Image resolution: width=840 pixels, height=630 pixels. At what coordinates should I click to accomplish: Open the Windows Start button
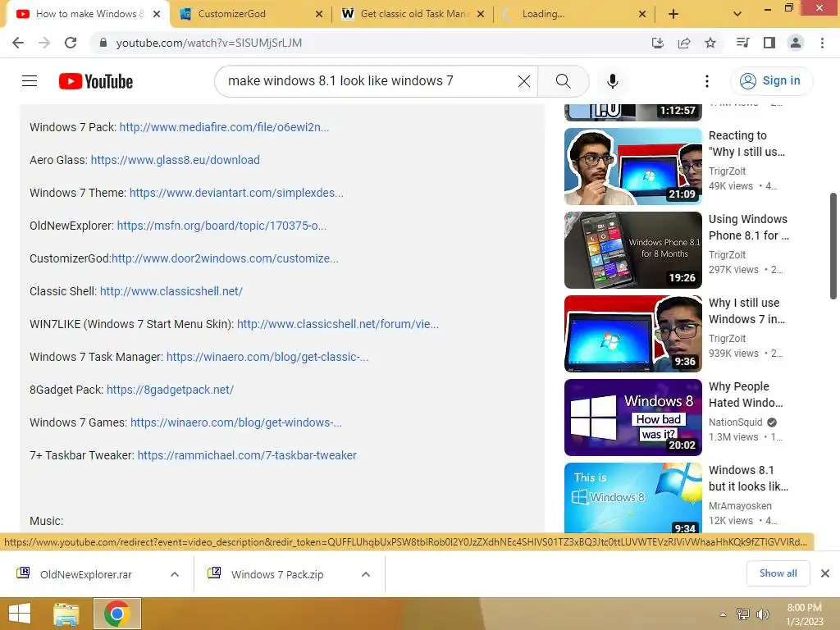coord(20,614)
